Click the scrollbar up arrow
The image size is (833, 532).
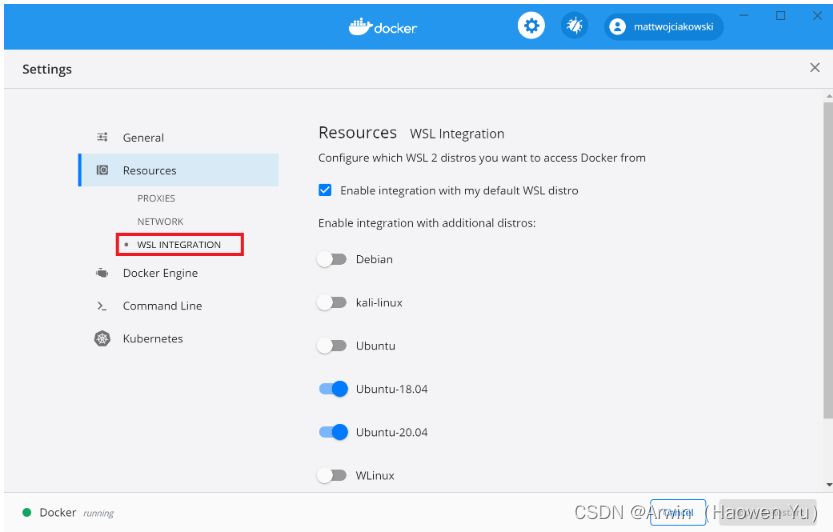pos(829,96)
